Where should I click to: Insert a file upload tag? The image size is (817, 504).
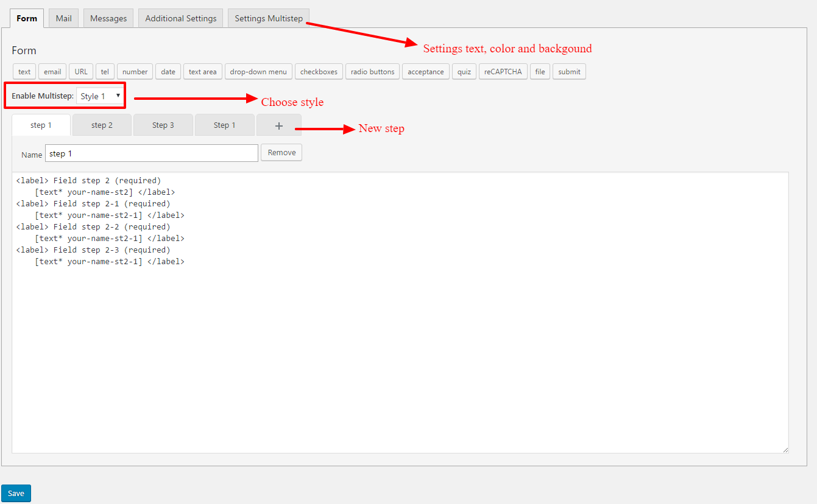(540, 72)
